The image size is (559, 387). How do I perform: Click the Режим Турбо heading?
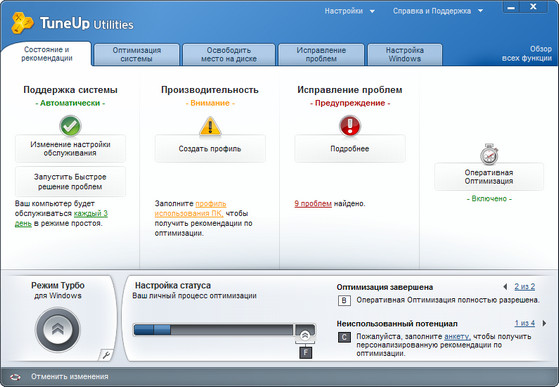click(58, 285)
